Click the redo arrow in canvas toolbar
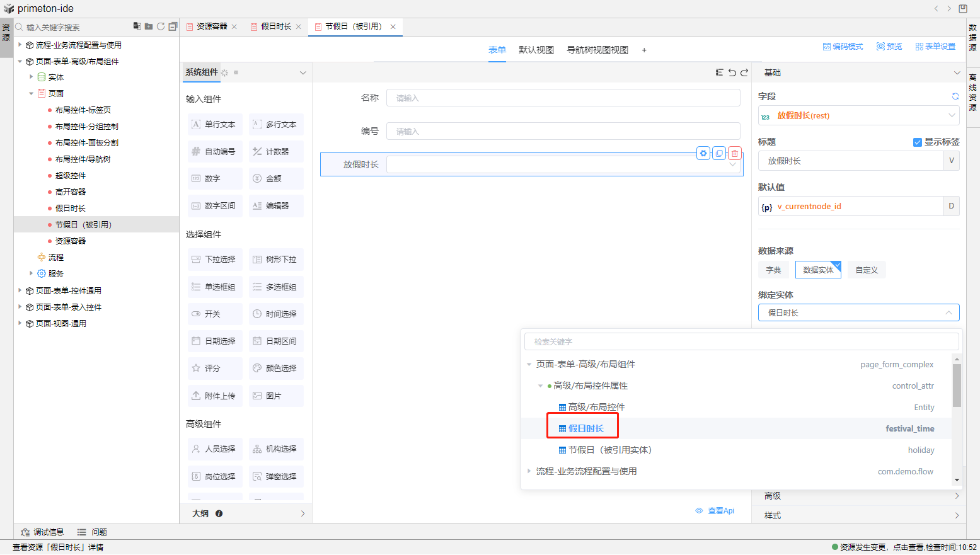980x555 pixels. (x=744, y=72)
